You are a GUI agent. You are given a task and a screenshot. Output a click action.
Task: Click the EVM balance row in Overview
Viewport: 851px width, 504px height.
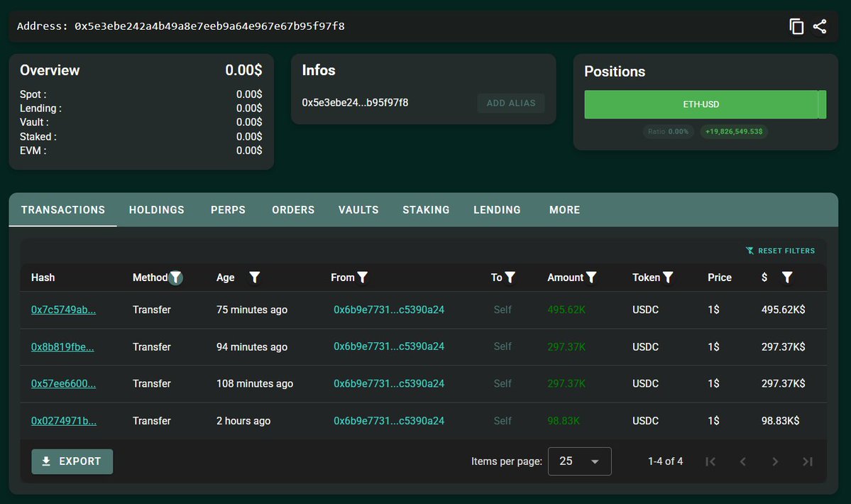(x=141, y=150)
